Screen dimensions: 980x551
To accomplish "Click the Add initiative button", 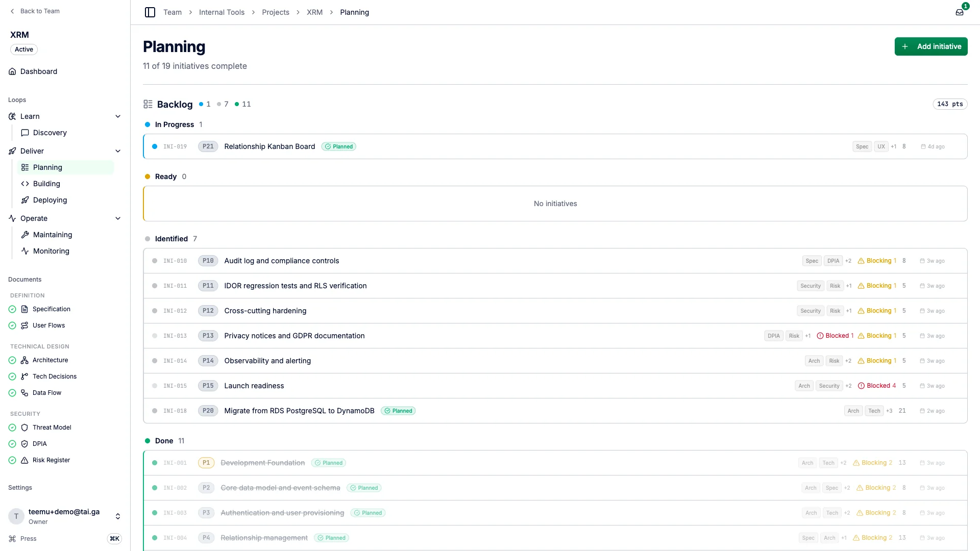I will pyautogui.click(x=931, y=46).
